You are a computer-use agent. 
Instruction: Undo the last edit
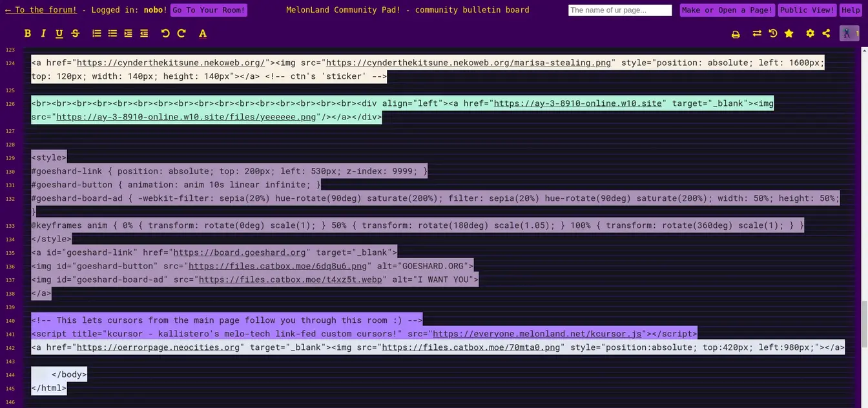coord(165,34)
